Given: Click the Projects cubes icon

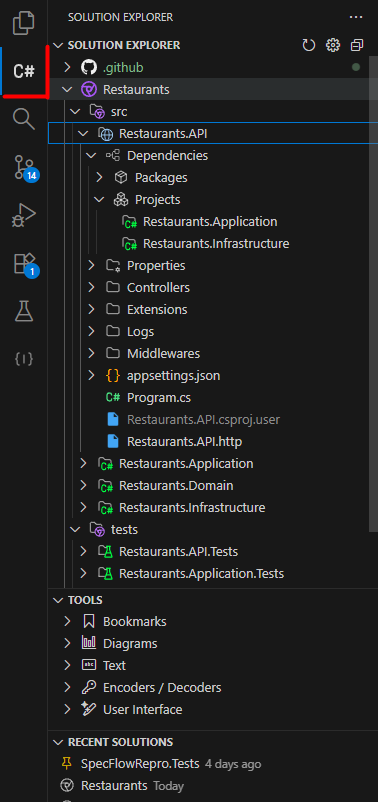Looking at the screenshot, I should 121,199.
